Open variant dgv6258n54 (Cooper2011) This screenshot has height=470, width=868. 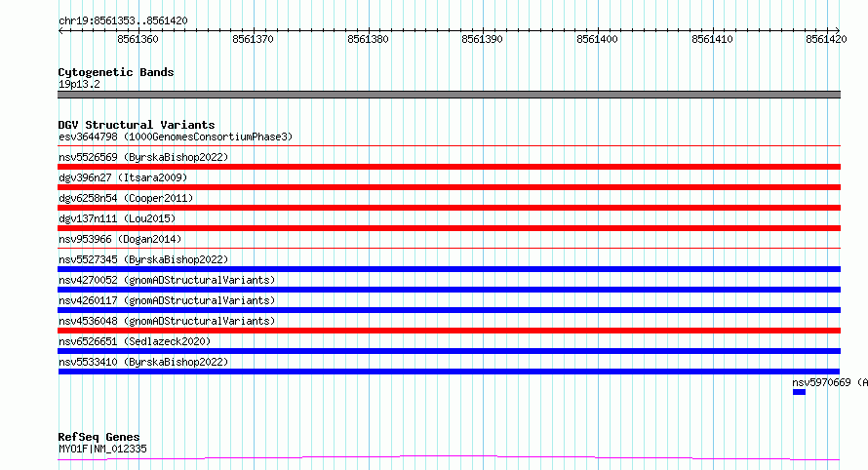click(x=126, y=198)
